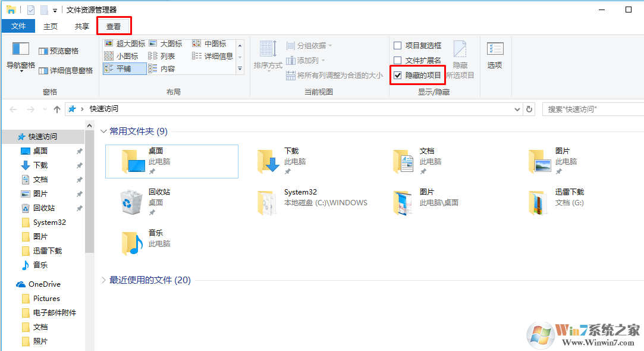The image size is (644, 351).
Task: Switch to the Home (主页) tab
Action: pyautogui.click(x=50, y=26)
